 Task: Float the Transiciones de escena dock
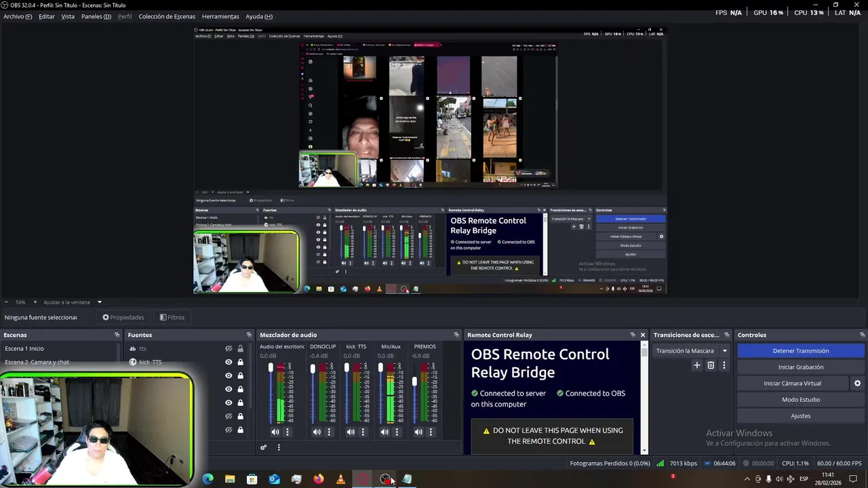pyautogui.click(x=727, y=335)
